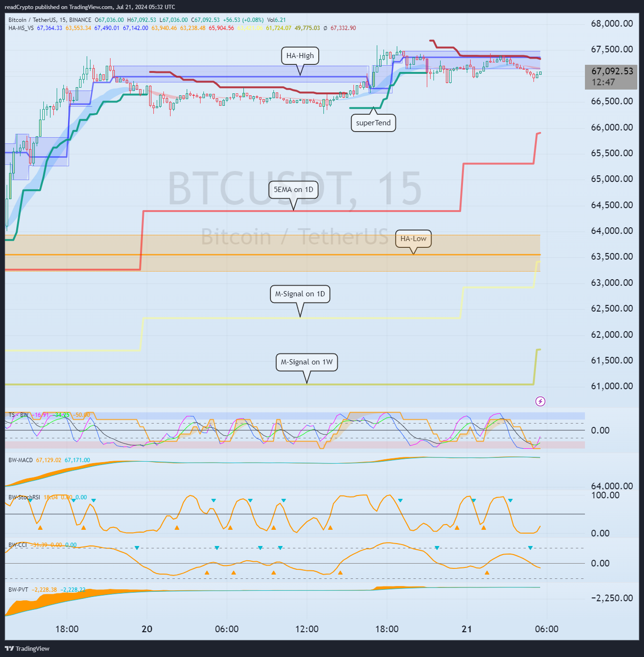644x657 pixels.
Task: Select the HA-High callout label
Action: (300, 56)
